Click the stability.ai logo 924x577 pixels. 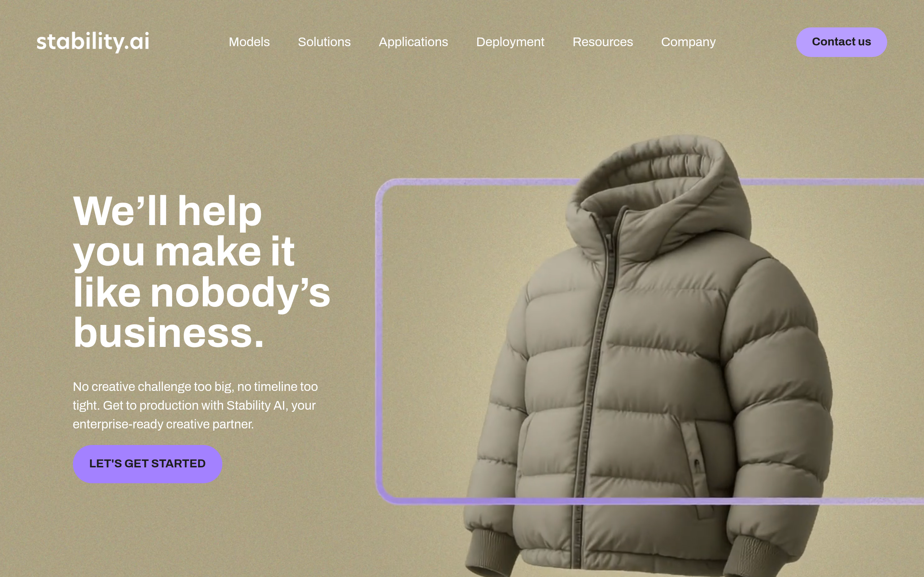93,41
